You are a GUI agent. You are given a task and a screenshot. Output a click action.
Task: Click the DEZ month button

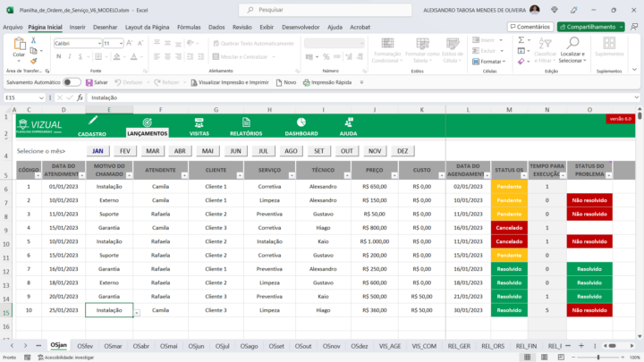(402, 151)
